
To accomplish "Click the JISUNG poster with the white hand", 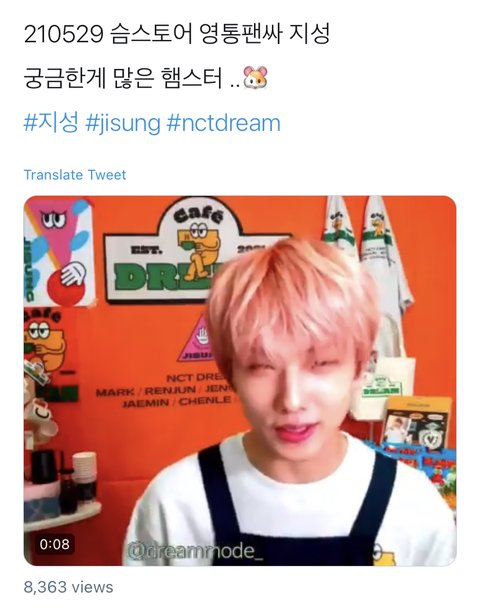I will coord(60,253).
